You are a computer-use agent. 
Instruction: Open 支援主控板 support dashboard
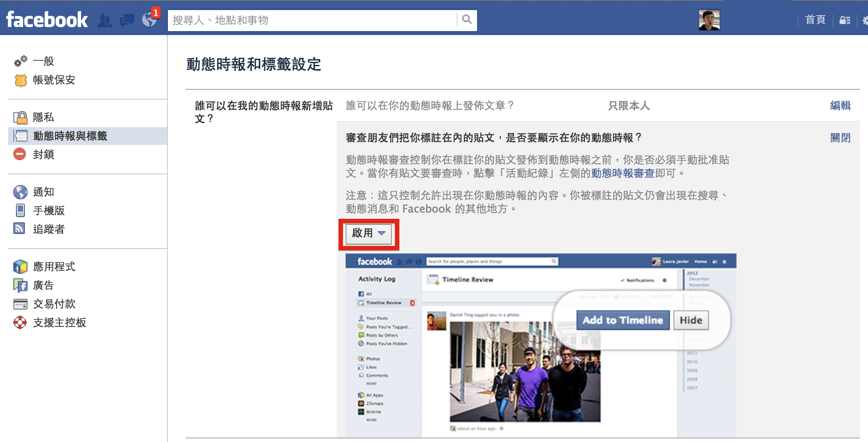[60, 322]
